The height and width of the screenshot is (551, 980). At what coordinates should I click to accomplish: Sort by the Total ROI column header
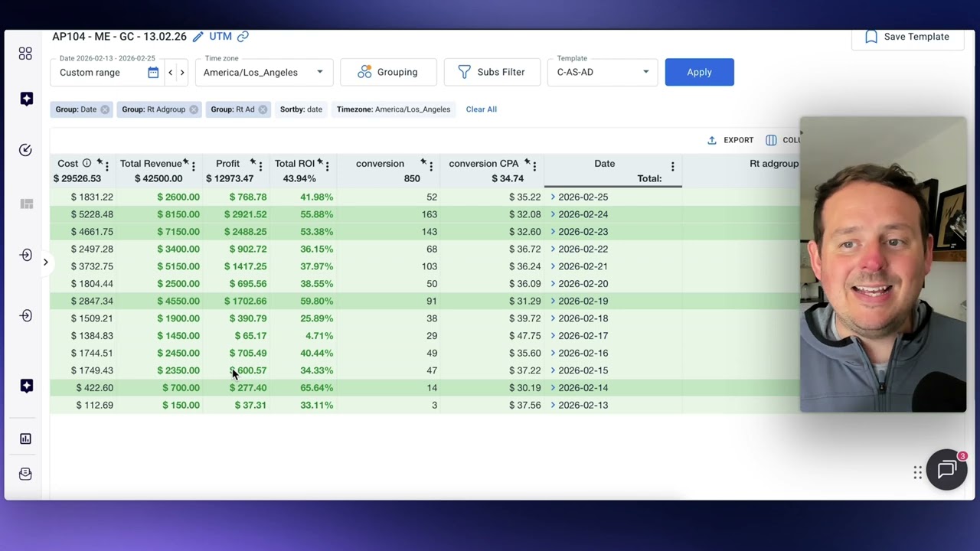coord(295,163)
